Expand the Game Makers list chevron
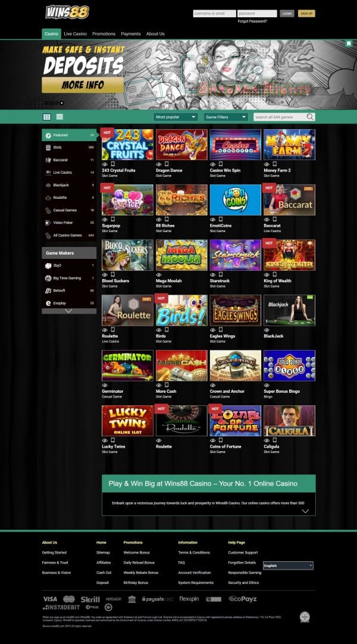 pyautogui.click(x=69, y=311)
